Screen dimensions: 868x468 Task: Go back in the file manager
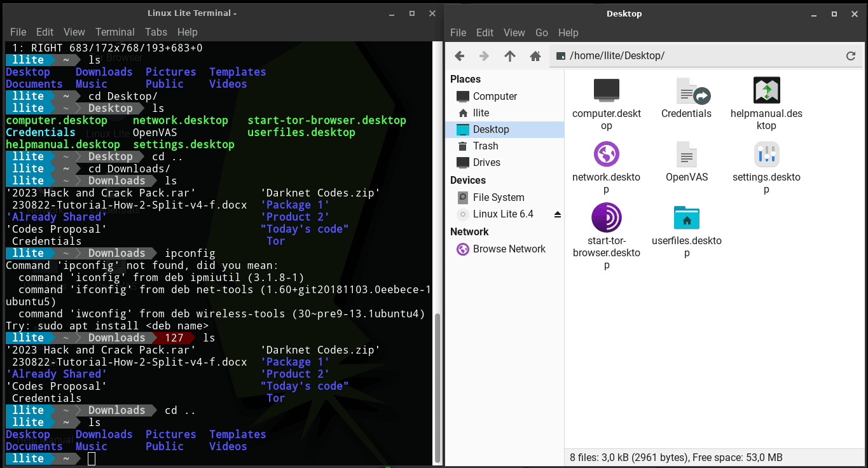pyautogui.click(x=460, y=56)
